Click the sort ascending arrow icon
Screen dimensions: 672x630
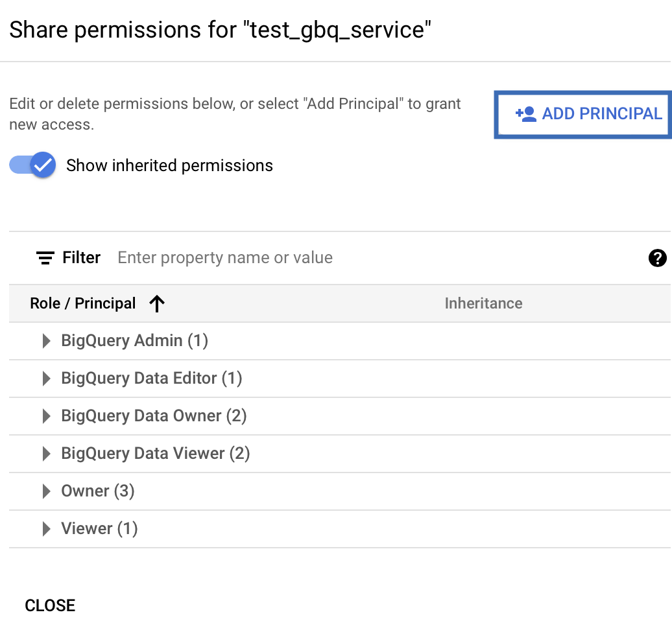coord(157,303)
